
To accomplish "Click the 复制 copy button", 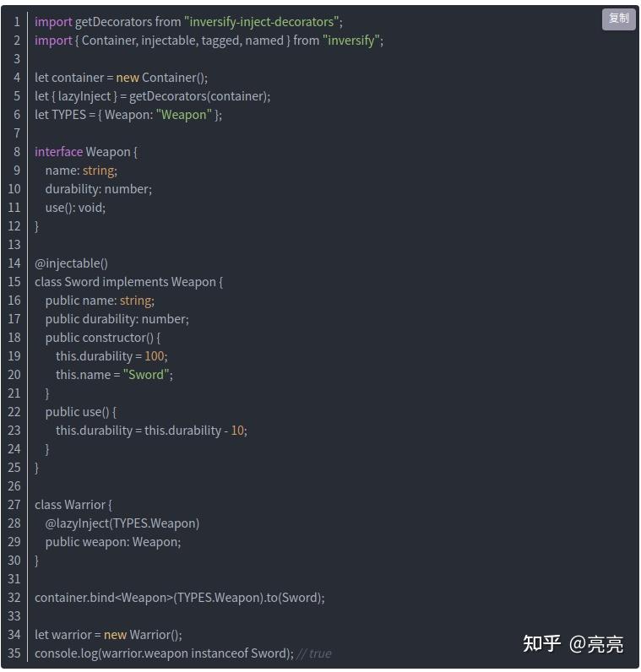I will tap(618, 19).
